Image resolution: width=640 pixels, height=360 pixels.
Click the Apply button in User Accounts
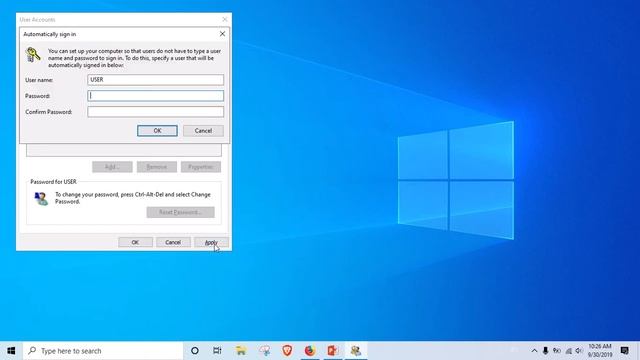(211, 242)
